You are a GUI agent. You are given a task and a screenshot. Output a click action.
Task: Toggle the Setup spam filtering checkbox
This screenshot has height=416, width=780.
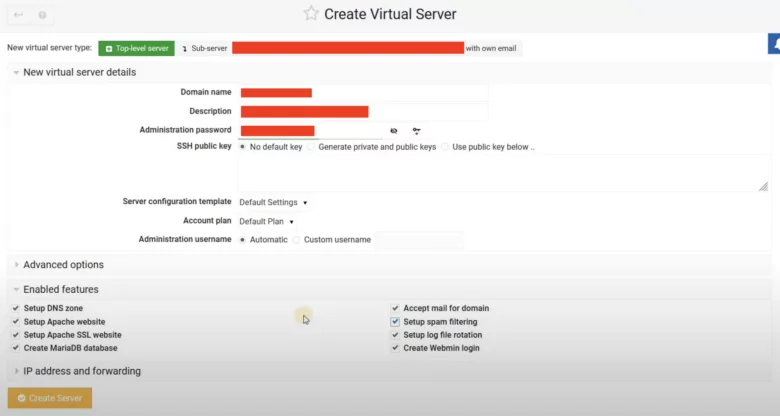tap(395, 322)
